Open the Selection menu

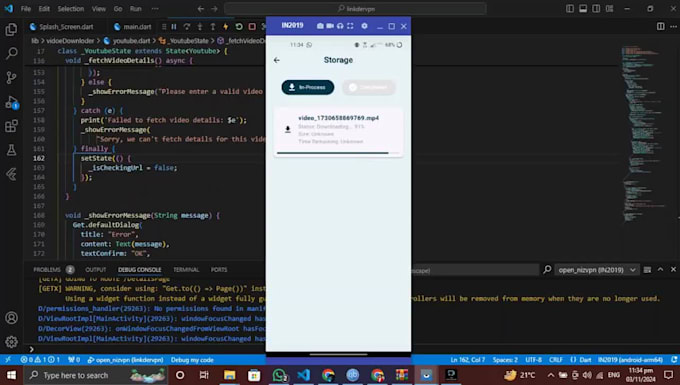[71, 9]
